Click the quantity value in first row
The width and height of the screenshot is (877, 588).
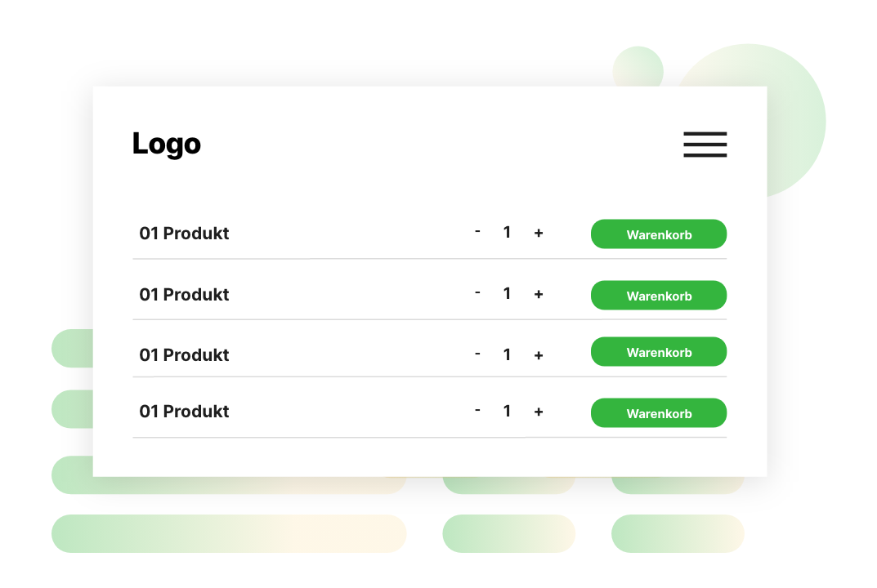click(507, 233)
